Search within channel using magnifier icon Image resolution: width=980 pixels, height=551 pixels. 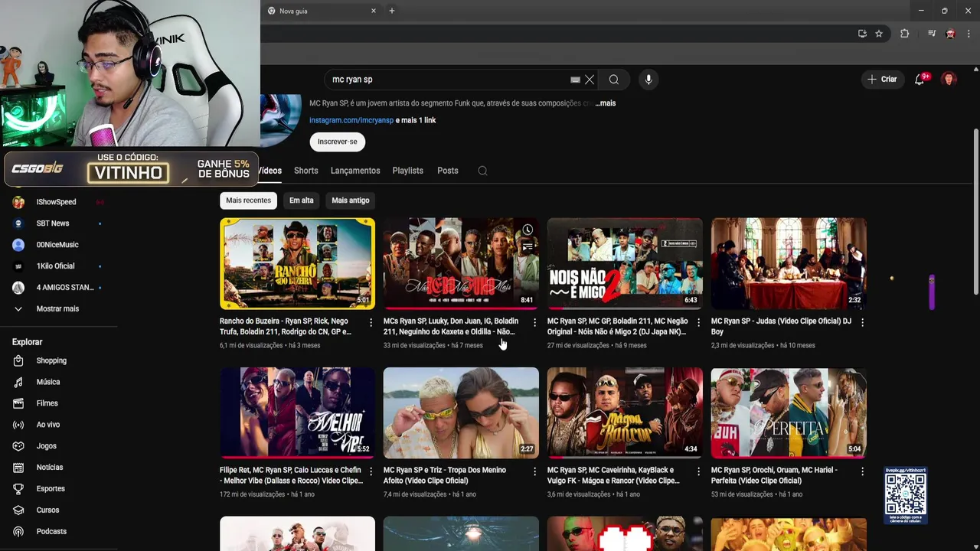[x=482, y=171]
